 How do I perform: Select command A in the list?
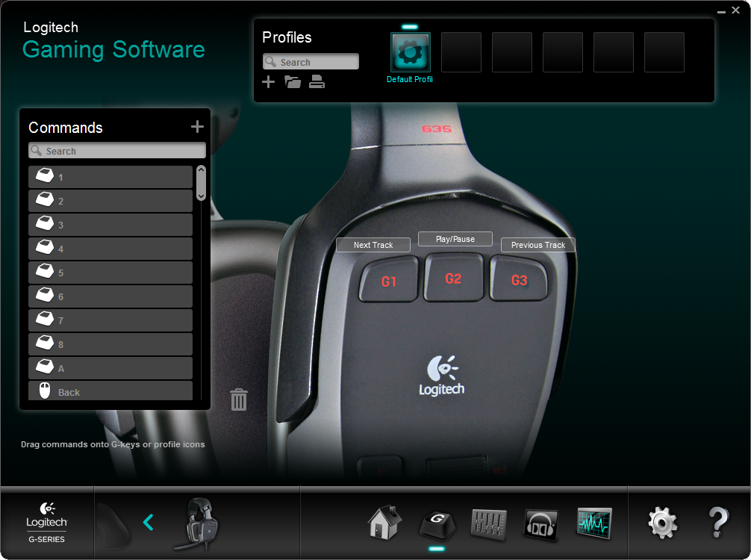[x=110, y=368]
